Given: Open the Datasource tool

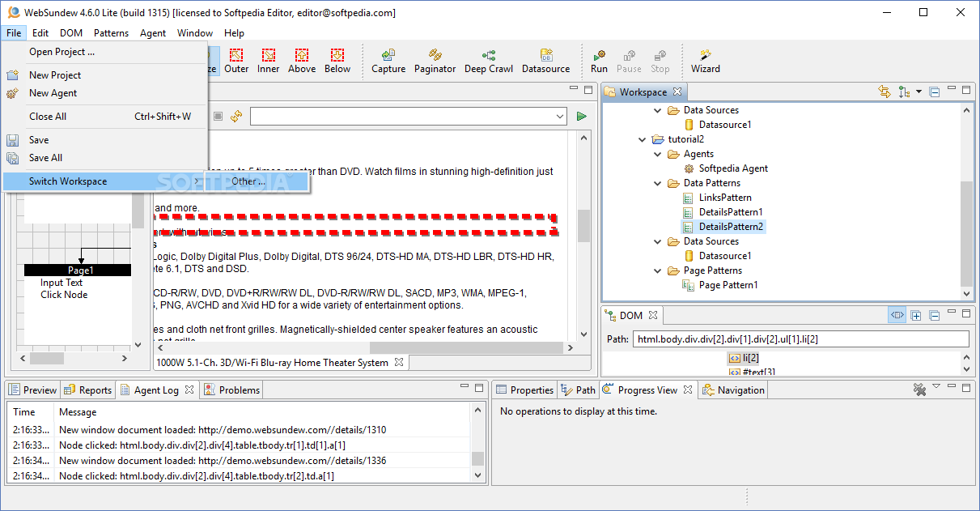Looking at the screenshot, I should [x=546, y=61].
